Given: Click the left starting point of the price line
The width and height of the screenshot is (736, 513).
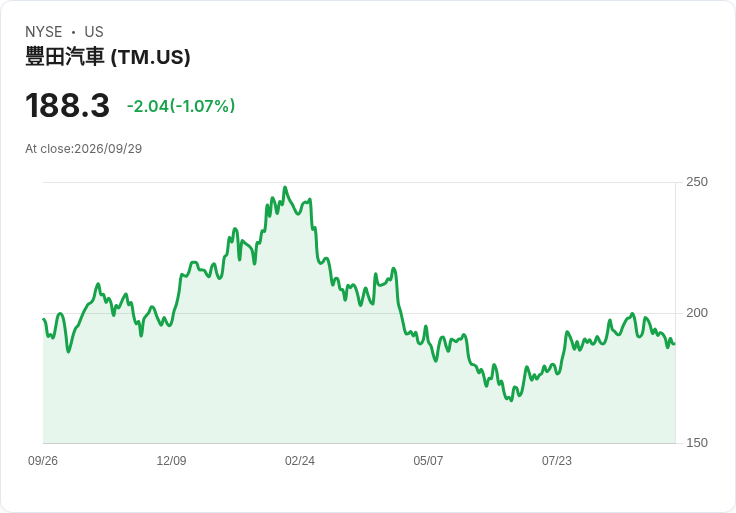Looking at the screenshot, I should pyautogui.click(x=44, y=320).
